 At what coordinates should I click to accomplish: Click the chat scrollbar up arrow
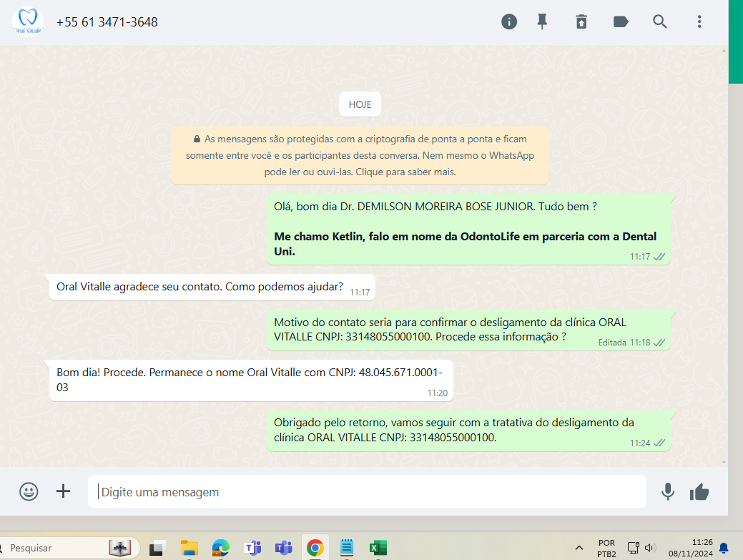pos(724,50)
